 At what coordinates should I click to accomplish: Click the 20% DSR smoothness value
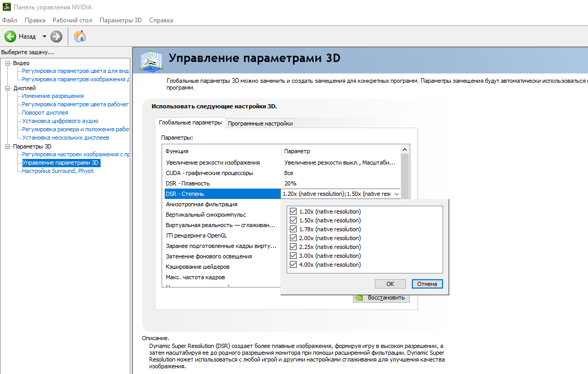click(x=290, y=184)
